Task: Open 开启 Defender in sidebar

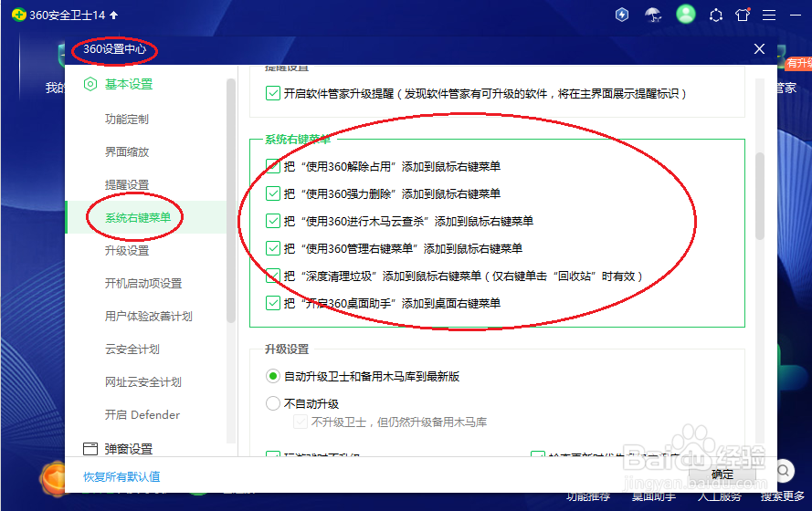Action: pos(142,415)
